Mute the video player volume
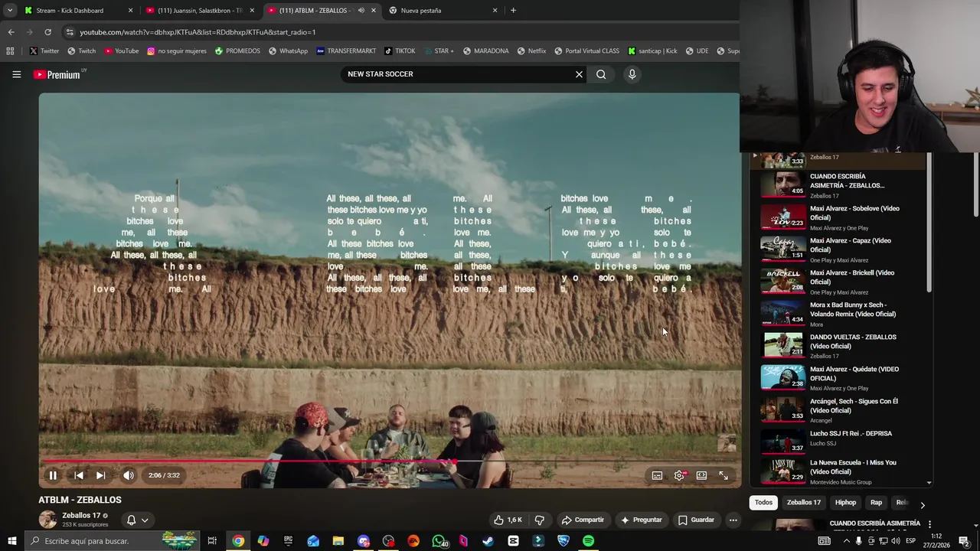 point(129,475)
